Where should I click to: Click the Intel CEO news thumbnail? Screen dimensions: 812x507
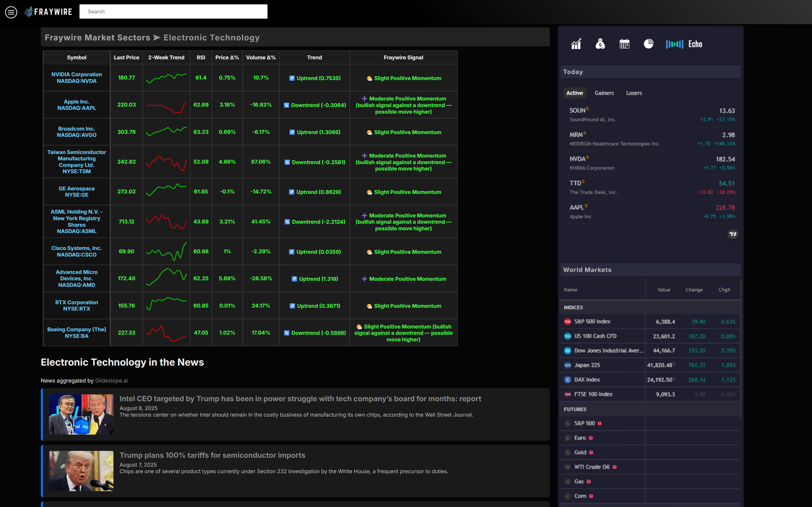81,414
